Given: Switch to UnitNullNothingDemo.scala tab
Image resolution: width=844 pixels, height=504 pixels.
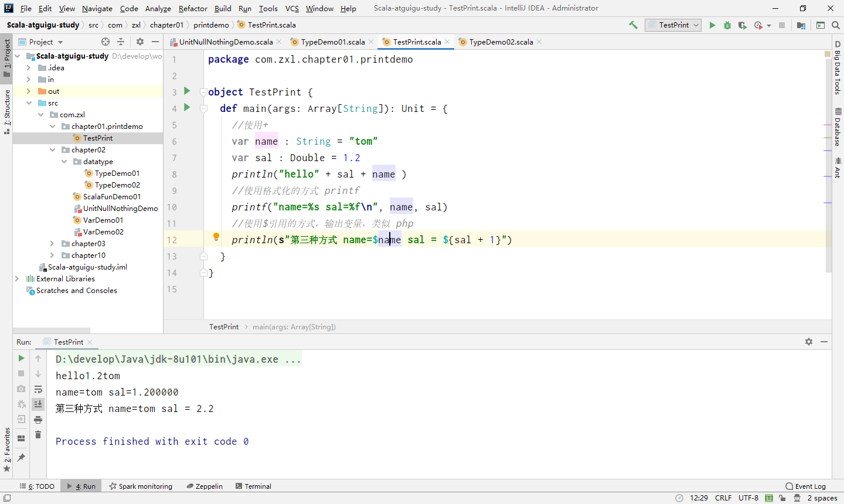Looking at the screenshot, I should 226,42.
